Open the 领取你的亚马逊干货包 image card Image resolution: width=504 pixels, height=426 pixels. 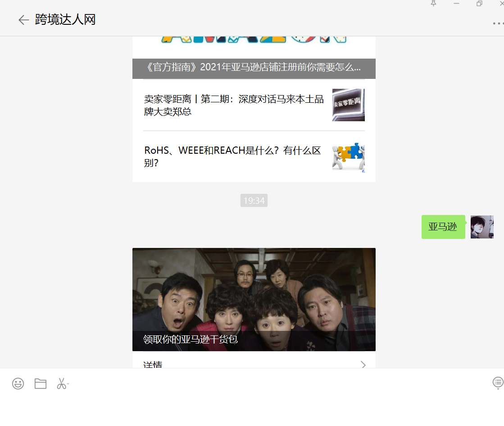pyautogui.click(x=254, y=299)
